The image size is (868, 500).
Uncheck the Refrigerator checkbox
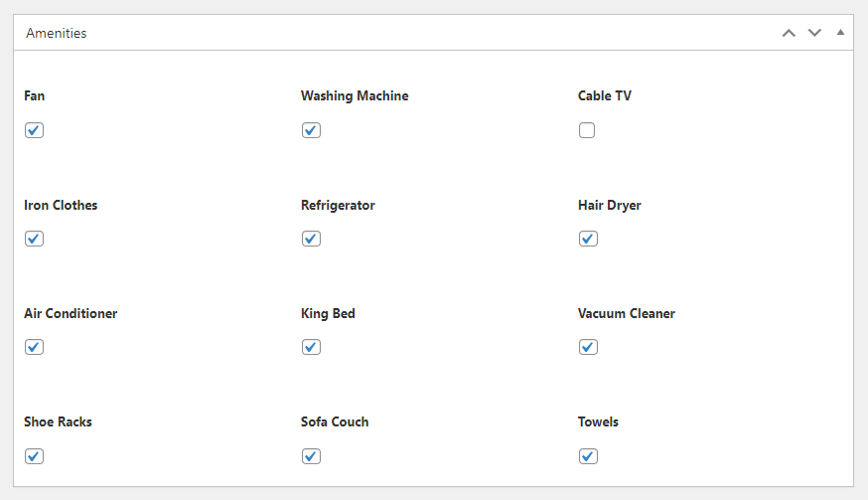[311, 239]
